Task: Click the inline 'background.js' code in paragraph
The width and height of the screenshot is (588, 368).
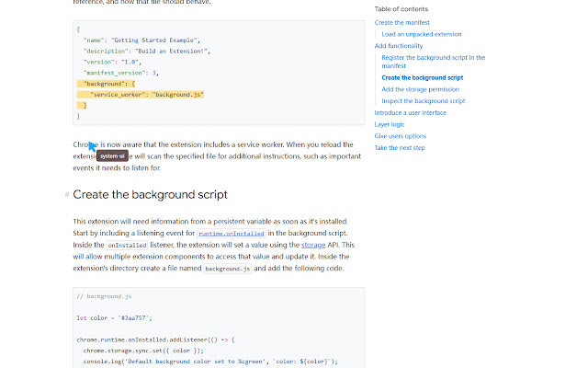Action: coord(227,269)
